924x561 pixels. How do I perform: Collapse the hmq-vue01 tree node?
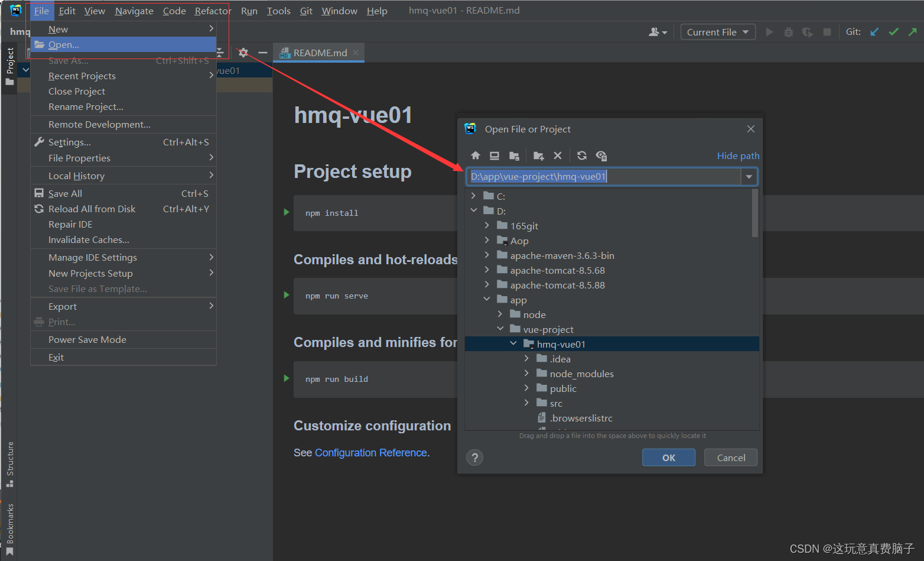click(513, 343)
